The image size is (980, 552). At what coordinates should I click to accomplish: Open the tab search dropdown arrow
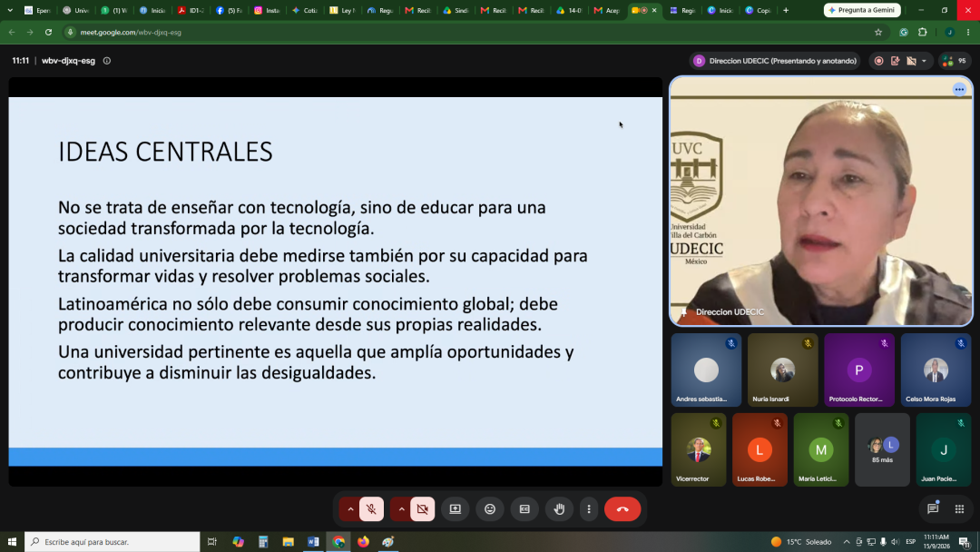tap(10, 10)
